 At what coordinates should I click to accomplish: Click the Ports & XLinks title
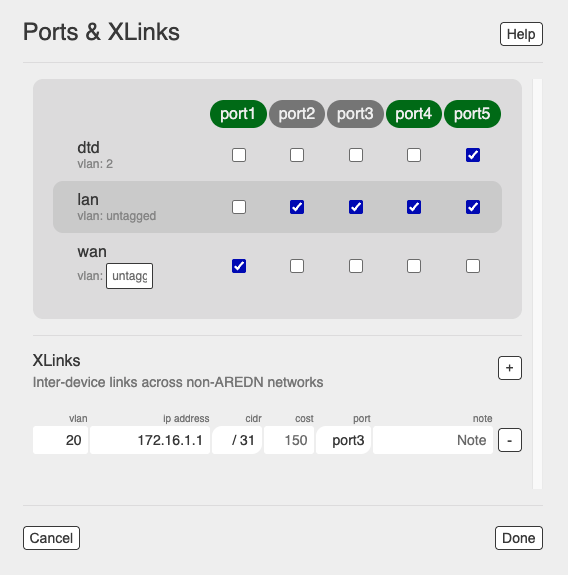coord(101,32)
